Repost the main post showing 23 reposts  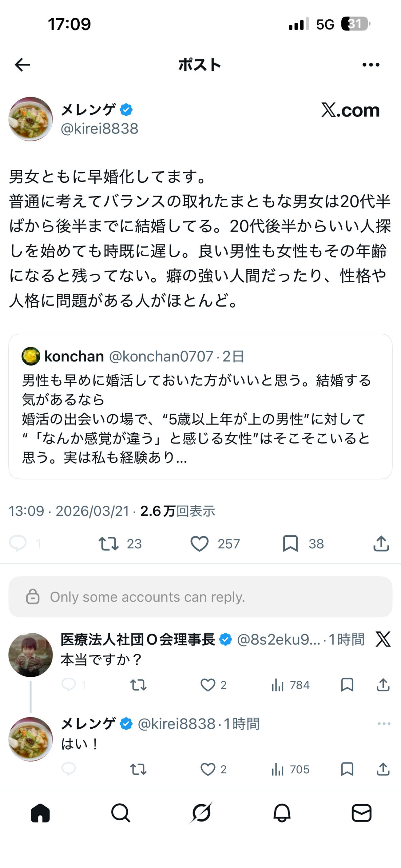(x=108, y=544)
